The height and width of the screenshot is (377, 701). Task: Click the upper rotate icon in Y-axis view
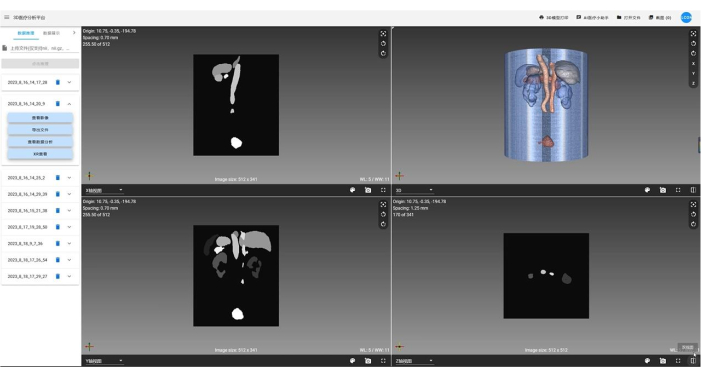coord(383,214)
